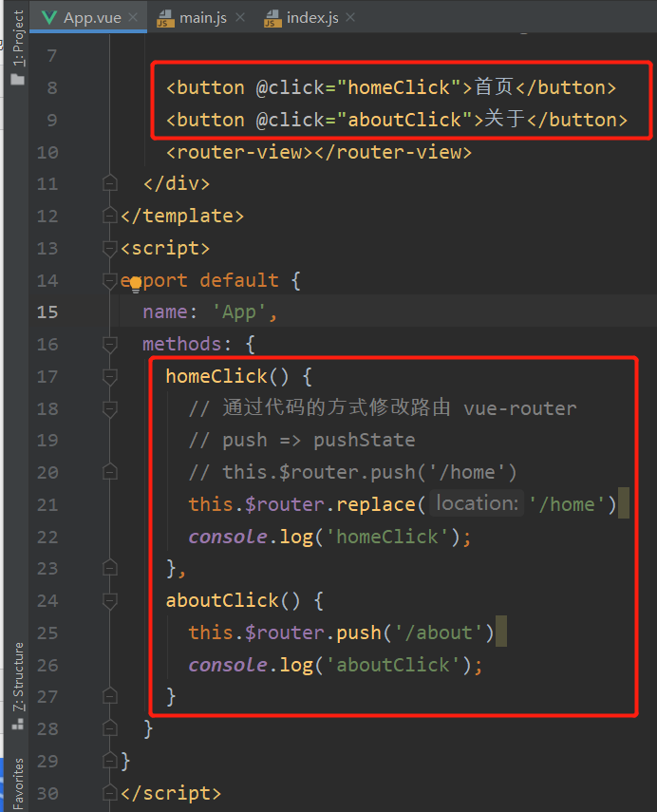This screenshot has width=657, height=812.
Task: Click line number 21 in the gutter
Action: 47,504
